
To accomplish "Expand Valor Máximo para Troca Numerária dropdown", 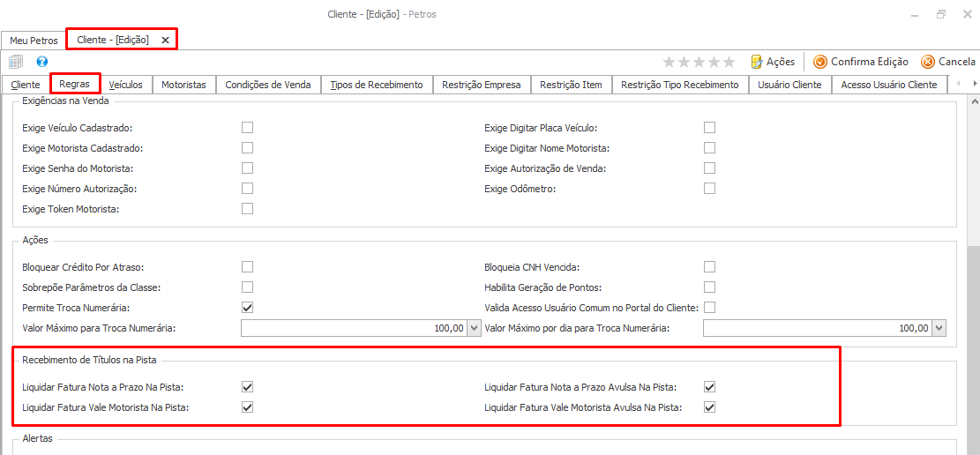I will tap(474, 327).
